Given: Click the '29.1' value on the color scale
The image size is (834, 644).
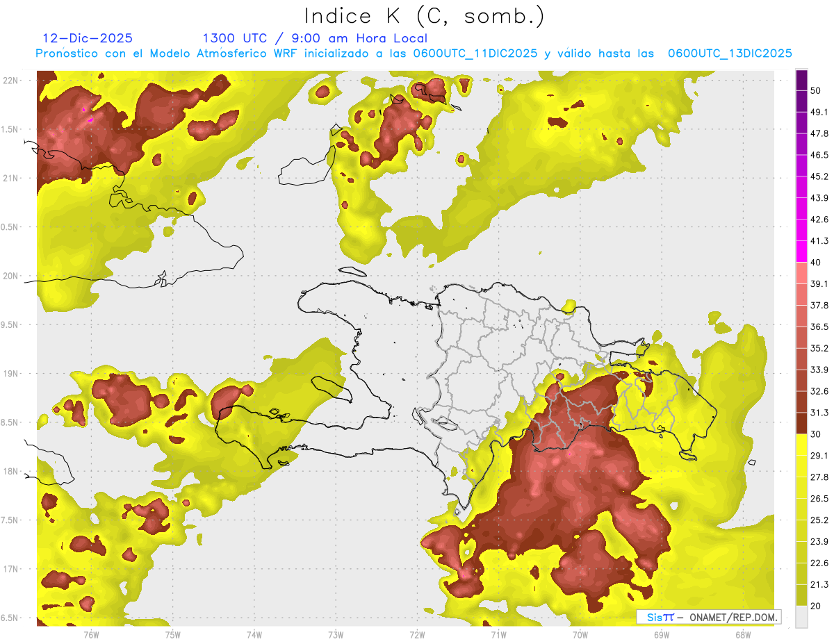Looking at the screenshot, I should click(x=819, y=456).
